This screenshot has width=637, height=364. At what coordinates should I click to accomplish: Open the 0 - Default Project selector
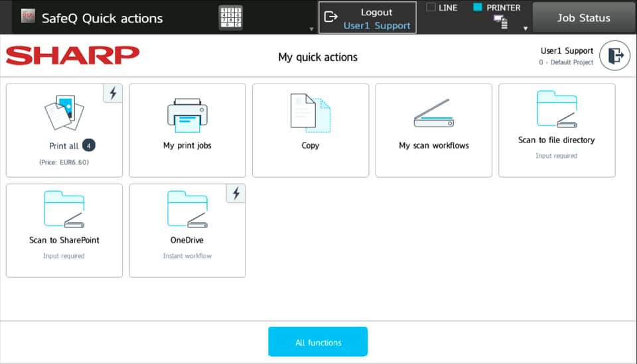566,62
